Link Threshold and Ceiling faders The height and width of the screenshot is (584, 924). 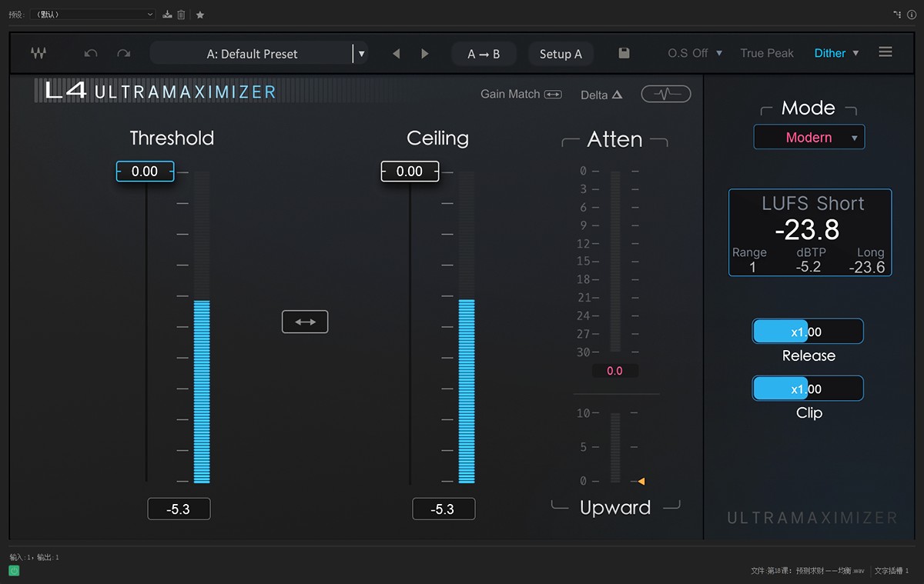pos(305,322)
